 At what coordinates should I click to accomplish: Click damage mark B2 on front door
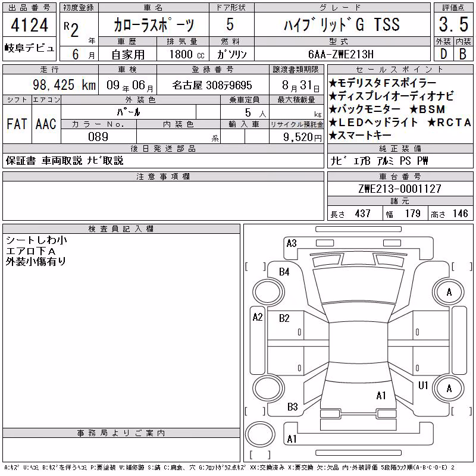click(284, 318)
